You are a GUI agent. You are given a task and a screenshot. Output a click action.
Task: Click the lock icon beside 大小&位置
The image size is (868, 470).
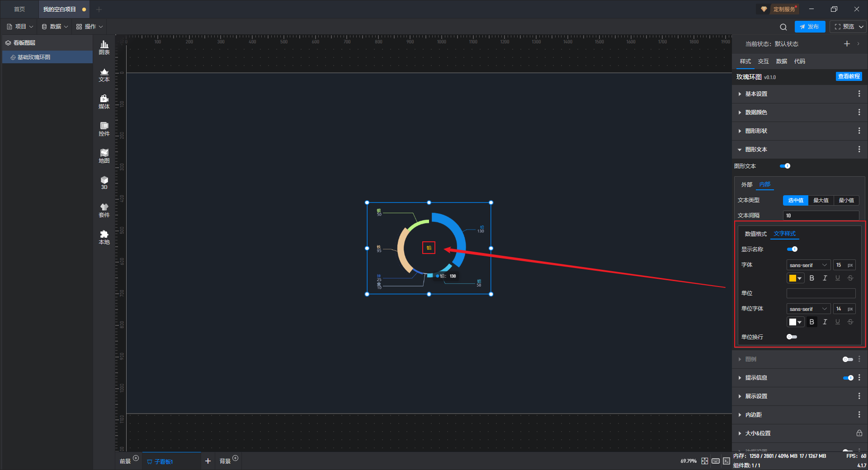pyautogui.click(x=859, y=433)
